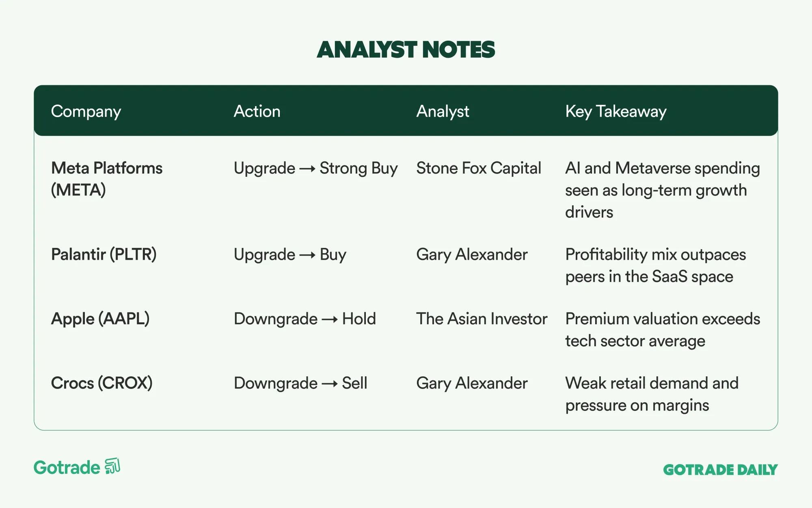Click Stone Fox Capital analyst name
This screenshot has height=508, width=812.
click(x=478, y=168)
